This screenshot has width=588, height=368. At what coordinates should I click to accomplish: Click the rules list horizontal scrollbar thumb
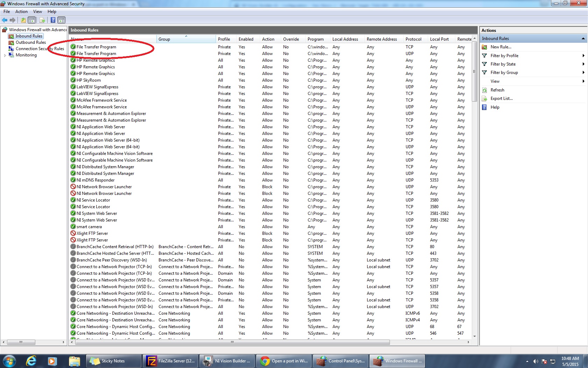point(232,342)
